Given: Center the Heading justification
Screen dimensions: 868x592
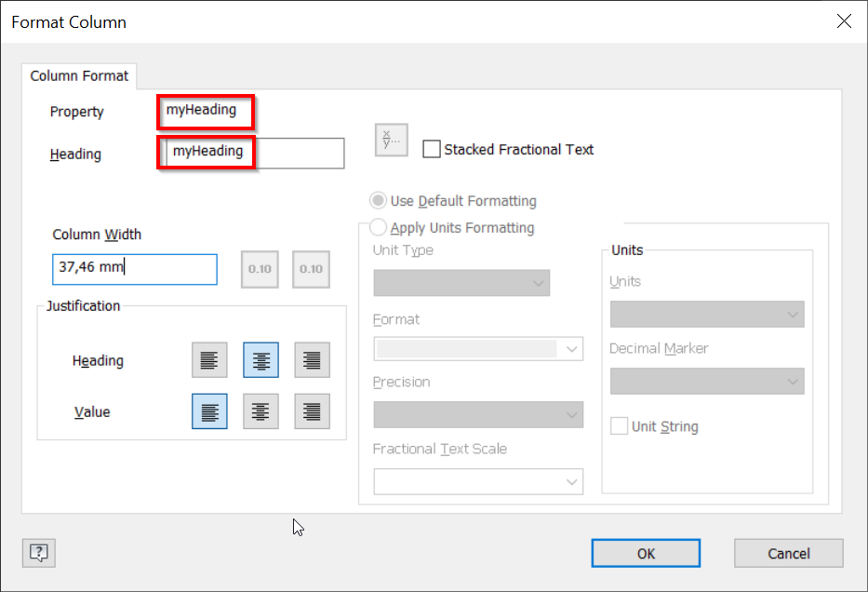Looking at the screenshot, I should coord(260,360).
